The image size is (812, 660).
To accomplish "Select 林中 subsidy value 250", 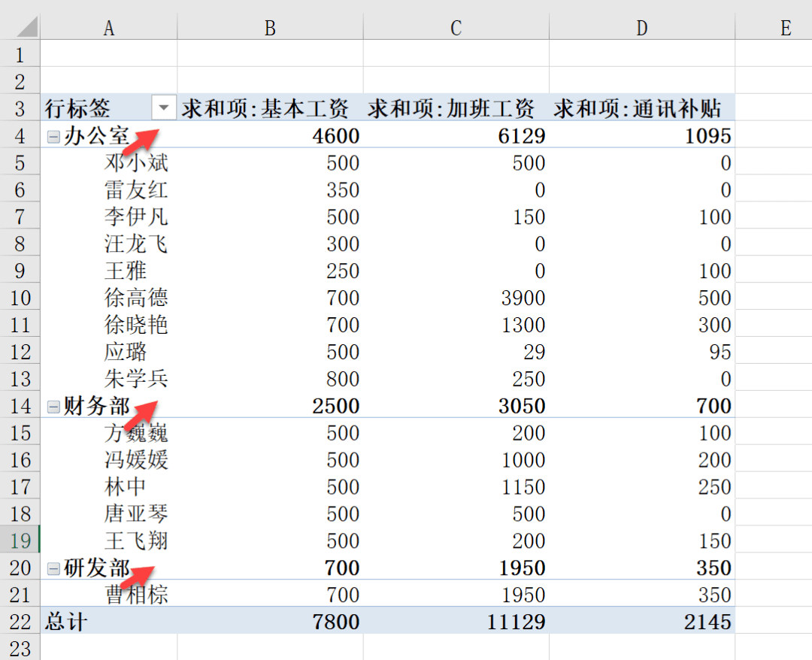I will pos(642,486).
